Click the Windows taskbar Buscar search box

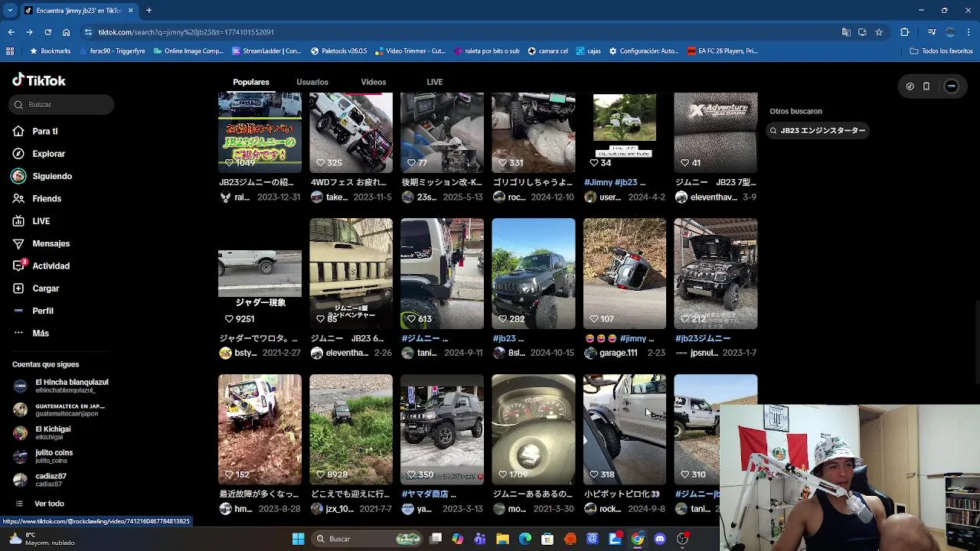pos(367,539)
